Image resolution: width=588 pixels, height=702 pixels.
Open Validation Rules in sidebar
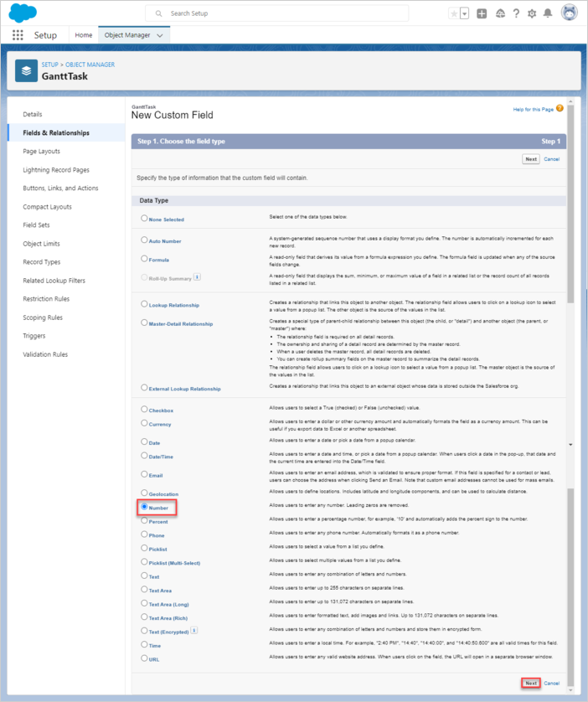(x=45, y=354)
